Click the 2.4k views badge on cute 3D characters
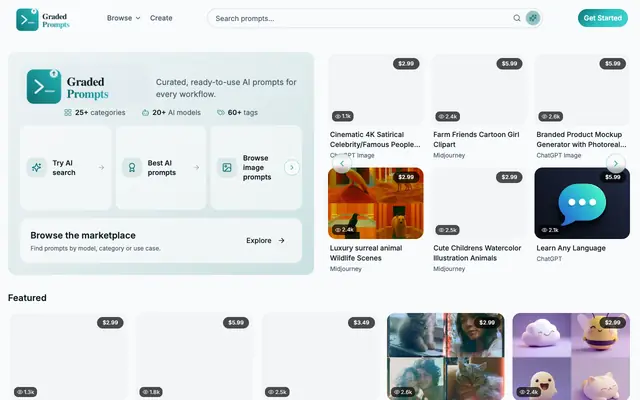 pos(529,392)
